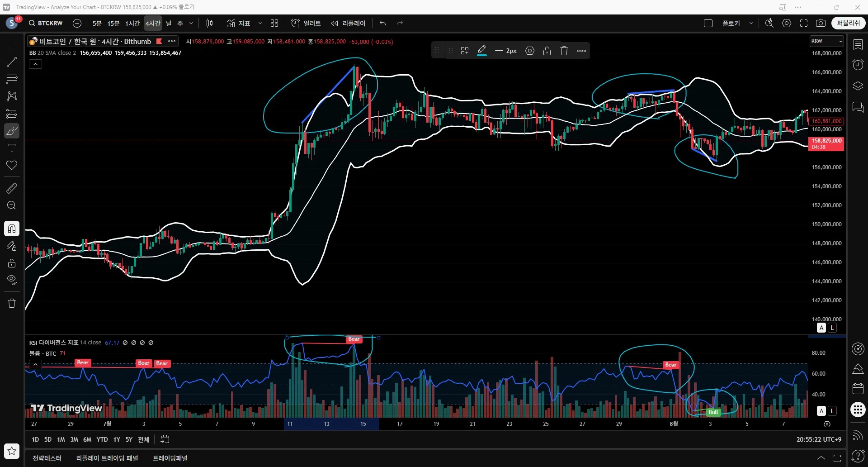Toggle auto scale A on RSI pane
Viewport: 868px width, 467px height.
821,411
